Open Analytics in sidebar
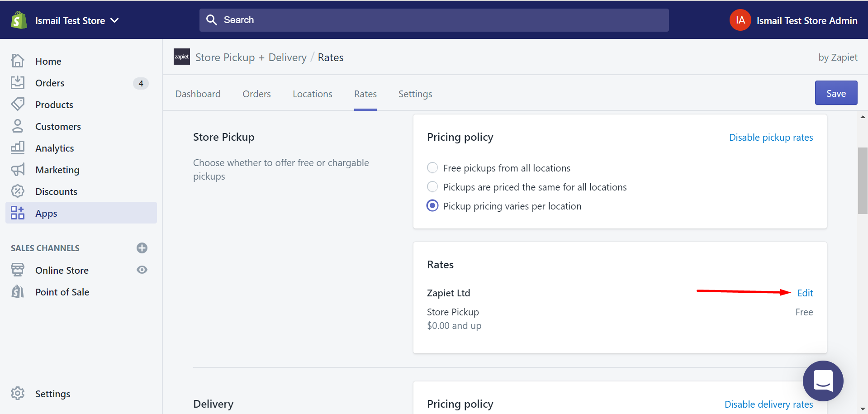868x414 pixels. coord(55,148)
